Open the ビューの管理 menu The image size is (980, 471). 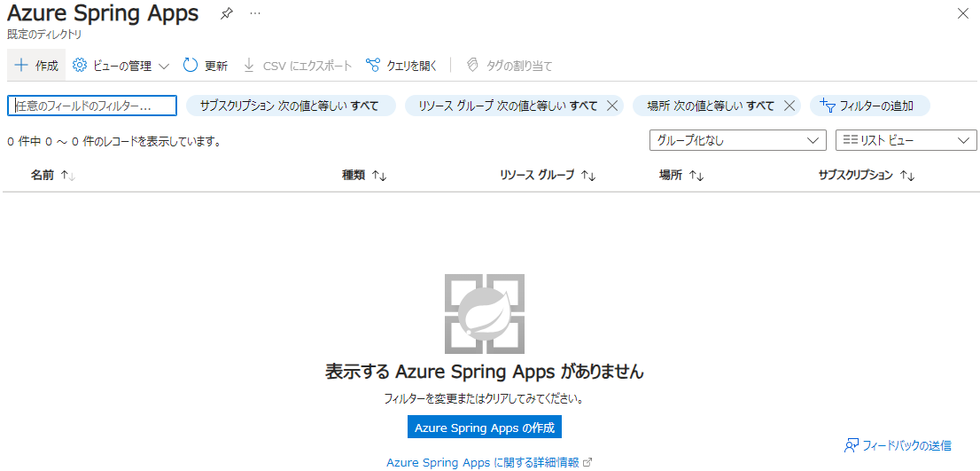(121, 65)
